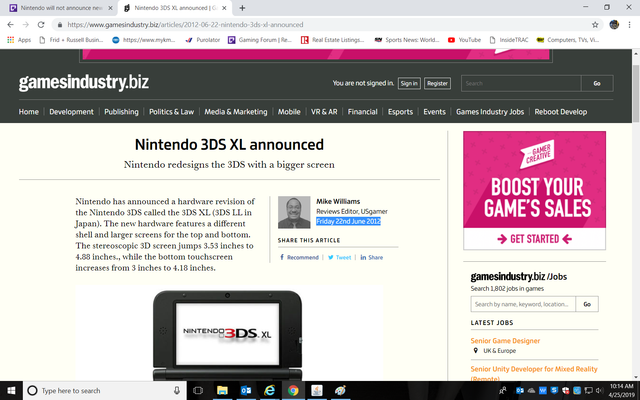The image size is (640, 400).
Task: Open Task View in the taskbar
Action: pos(198,391)
